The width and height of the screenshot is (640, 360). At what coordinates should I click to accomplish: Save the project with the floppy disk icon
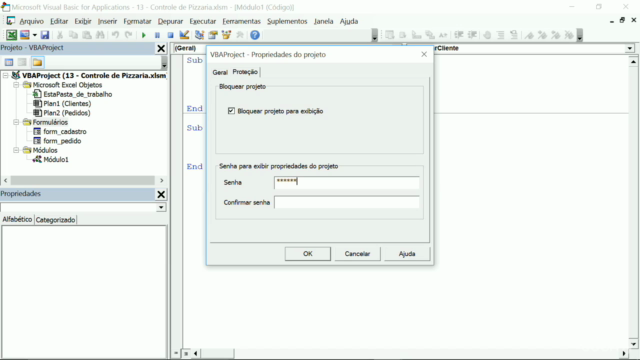[x=45, y=35]
